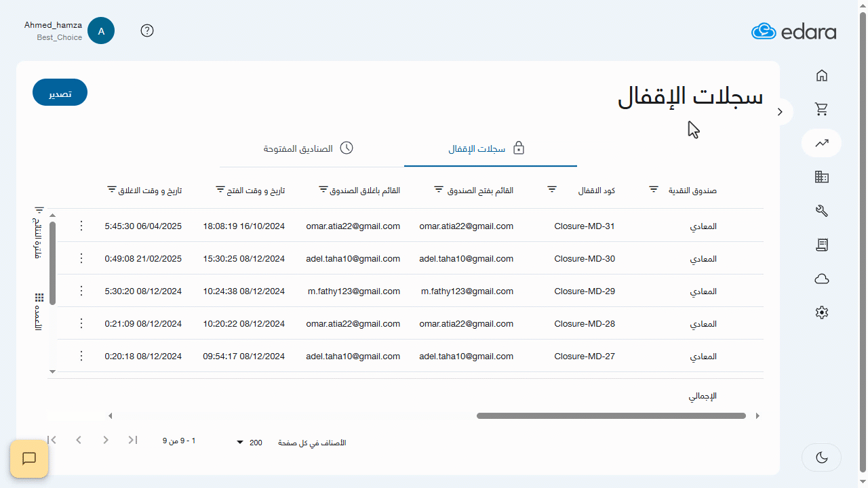
Task: Export records with تصدير button
Action: (60, 93)
